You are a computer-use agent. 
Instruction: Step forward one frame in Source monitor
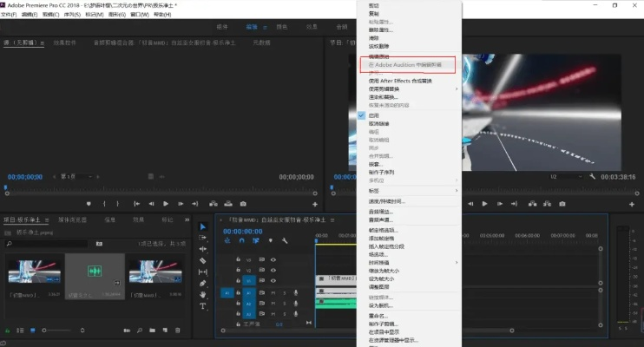click(x=181, y=204)
